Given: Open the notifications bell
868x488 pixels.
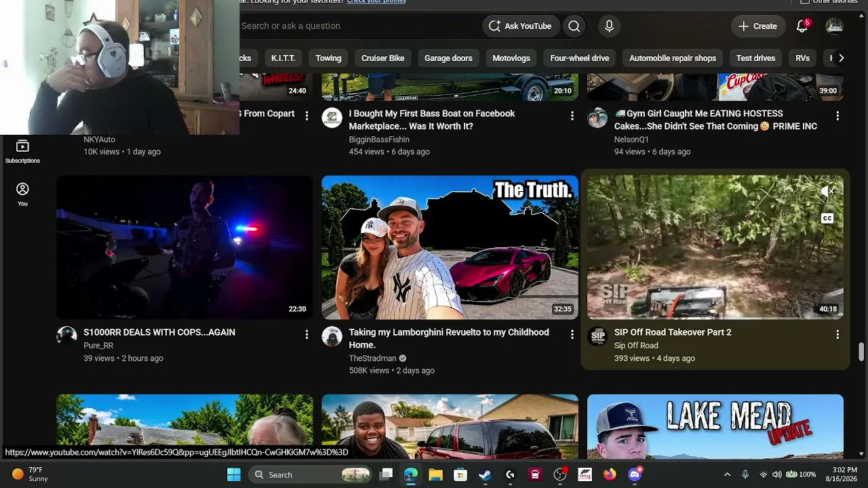Looking at the screenshot, I should [802, 26].
